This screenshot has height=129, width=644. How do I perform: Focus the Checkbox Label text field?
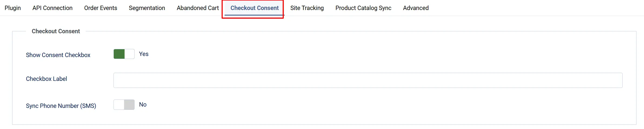coord(368,80)
